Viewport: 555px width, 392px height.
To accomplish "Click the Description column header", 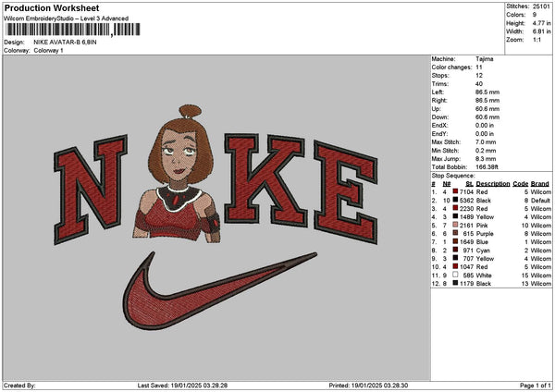I will click(x=493, y=184).
